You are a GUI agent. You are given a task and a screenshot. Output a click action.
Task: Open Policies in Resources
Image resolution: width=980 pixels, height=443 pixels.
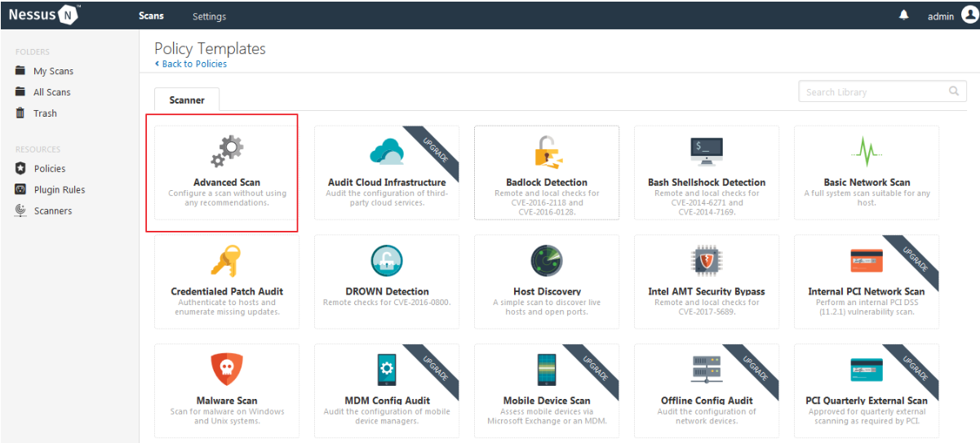pyautogui.click(x=50, y=169)
